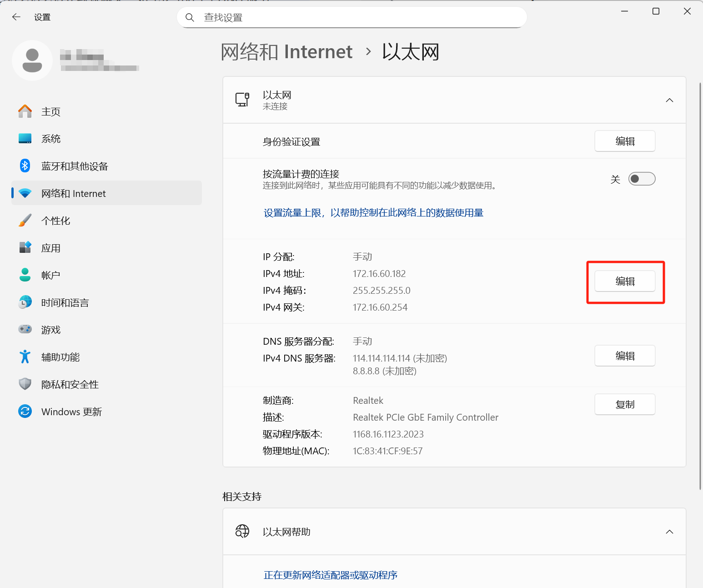Collapse the Ethernet help (以太网帮助) section
703x588 pixels.
[x=669, y=532]
